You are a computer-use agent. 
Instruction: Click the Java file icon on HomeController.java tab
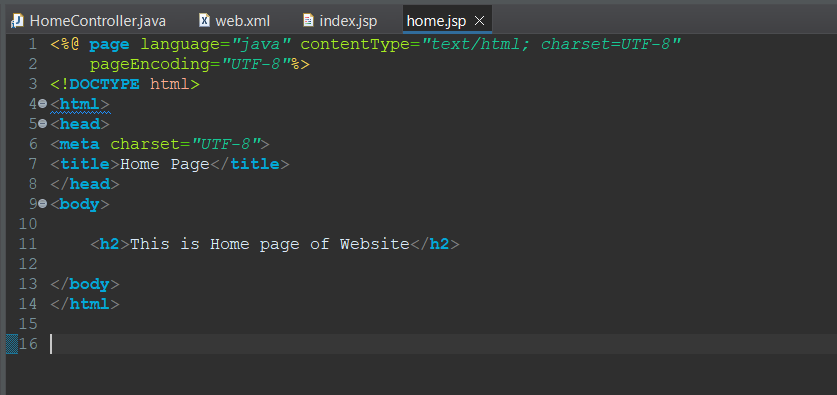[18, 21]
